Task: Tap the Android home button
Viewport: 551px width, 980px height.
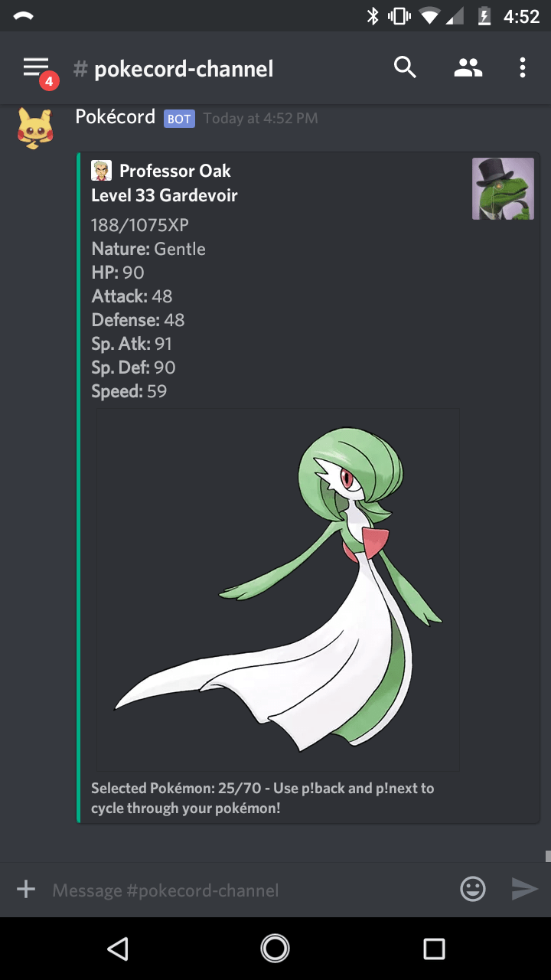Action: pyautogui.click(x=275, y=949)
